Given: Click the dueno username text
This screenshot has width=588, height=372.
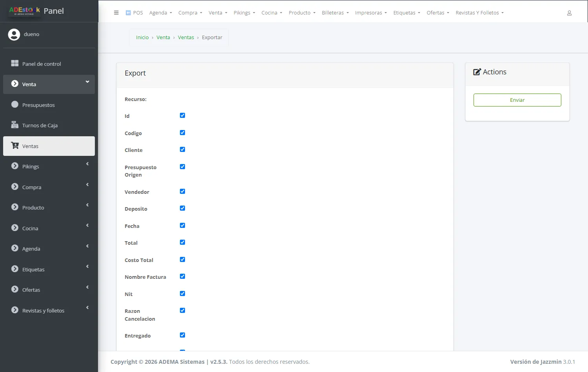Looking at the screenshot, I should [31, 34].
